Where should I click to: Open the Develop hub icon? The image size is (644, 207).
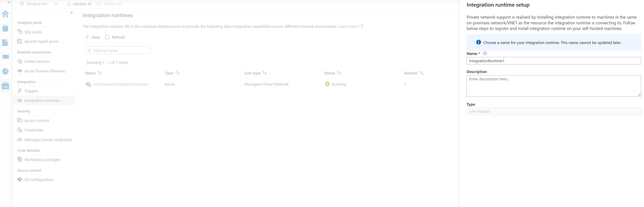click(x=5, y=42)
